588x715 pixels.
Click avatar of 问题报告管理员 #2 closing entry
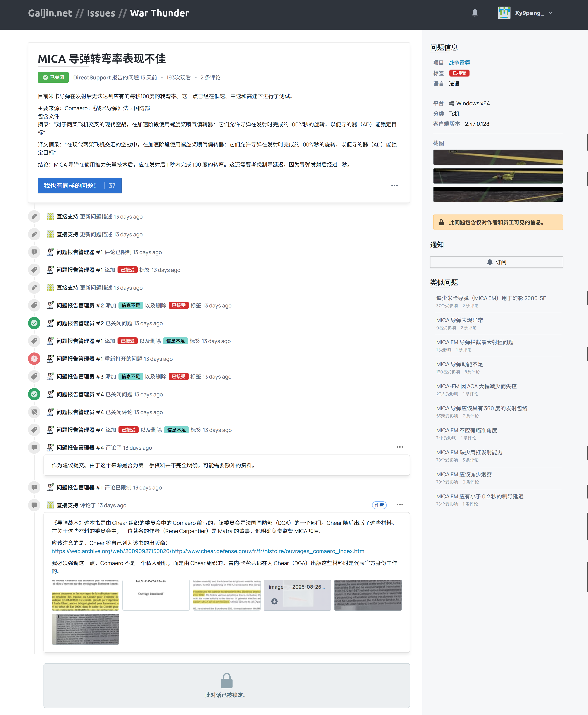(x=50, y=323)
